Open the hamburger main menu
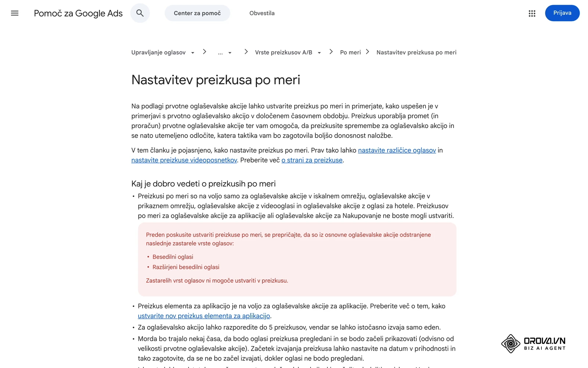The height and width of the screenshot is (368, 588). [x=15, y=13]
